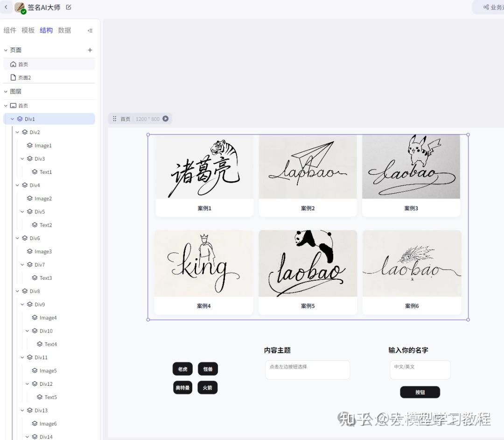Click the layer icon of Image6
This screenshot has height=440, width=504.
[35, 423]
